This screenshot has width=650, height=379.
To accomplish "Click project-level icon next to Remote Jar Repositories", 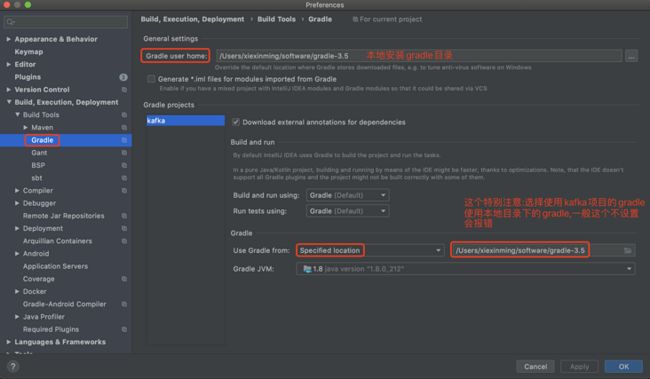I will [124, 216].
